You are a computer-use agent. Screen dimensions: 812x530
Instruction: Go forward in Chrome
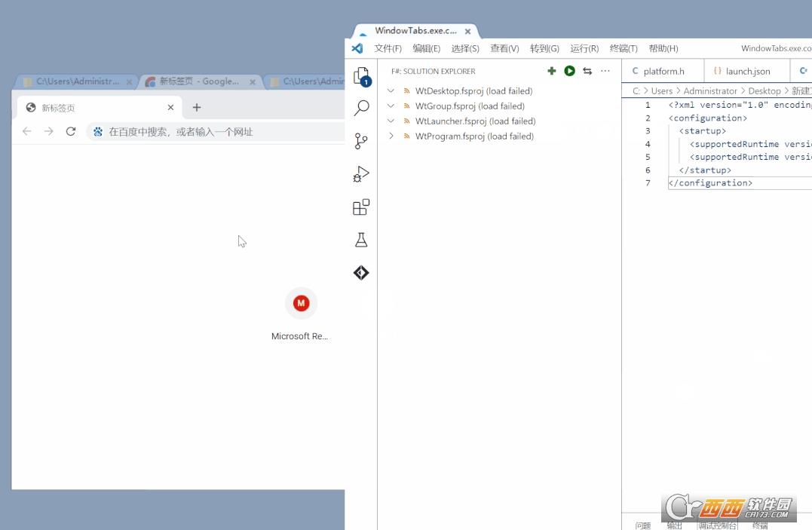coord(49,132)
